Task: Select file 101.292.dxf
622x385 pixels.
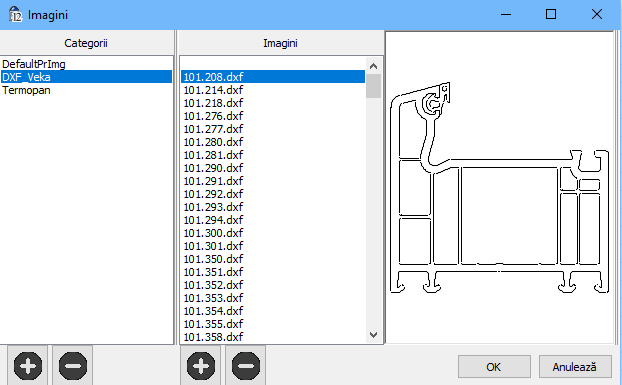Action: [273, 194]
